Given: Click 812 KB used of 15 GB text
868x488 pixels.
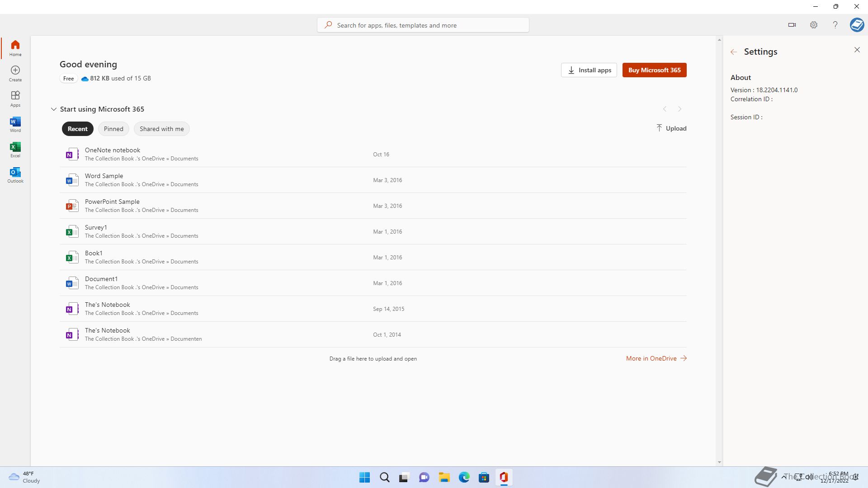Looking at the screenshot, I should click(120, 78).
